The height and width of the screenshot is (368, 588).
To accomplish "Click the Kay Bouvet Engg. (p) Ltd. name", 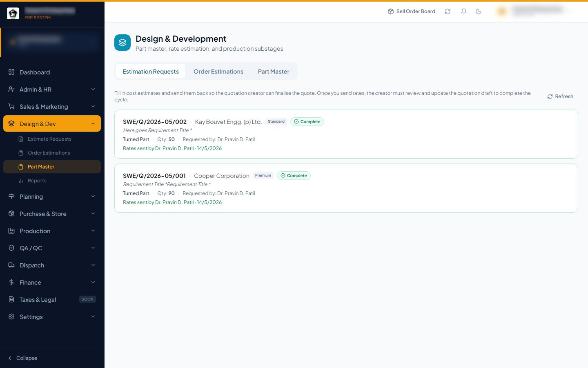I will (228, 122).
